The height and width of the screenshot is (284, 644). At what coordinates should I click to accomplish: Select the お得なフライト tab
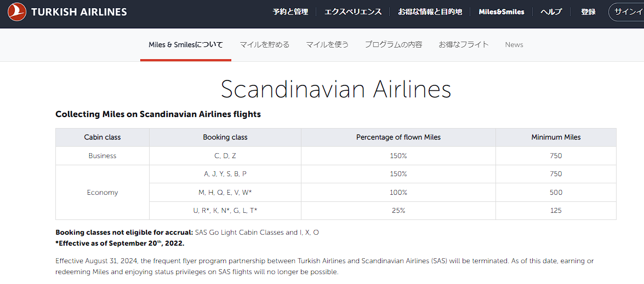[x=463, y=45]
